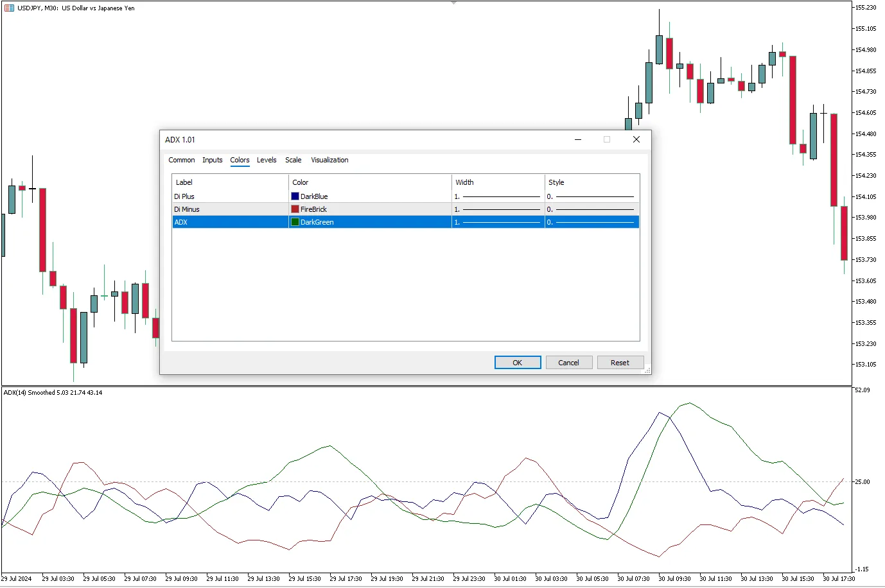Viewport: 885px width, 588px height.
Task: Switch to the Common tab
Action: pyautogui.click(x=181, y=160)
